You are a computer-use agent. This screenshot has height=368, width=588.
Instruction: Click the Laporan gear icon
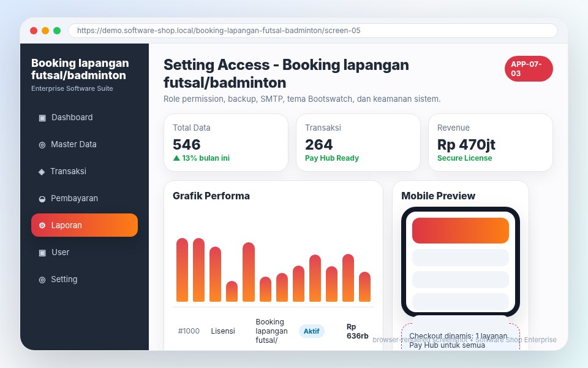42,225
